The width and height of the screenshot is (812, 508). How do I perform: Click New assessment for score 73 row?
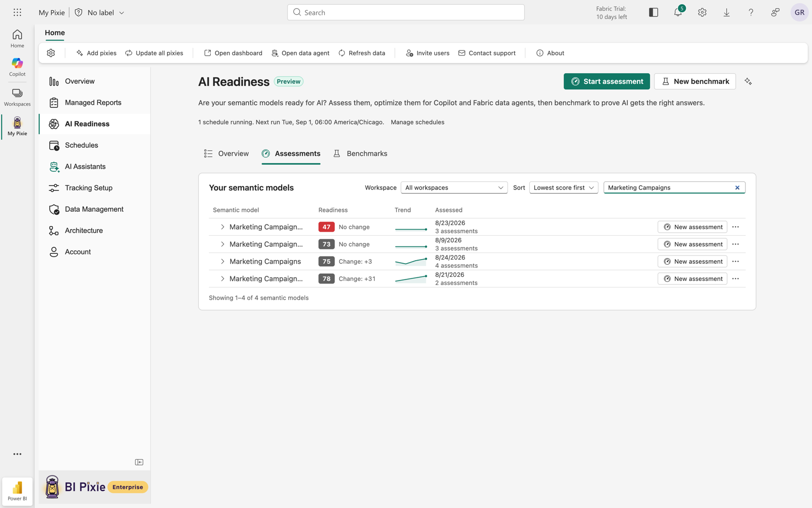(692, 244)
